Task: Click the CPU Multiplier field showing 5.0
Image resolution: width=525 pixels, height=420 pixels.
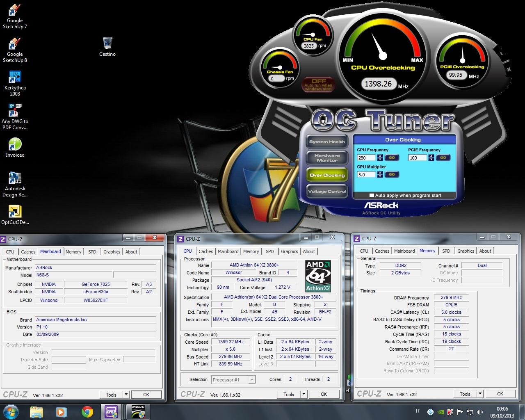Action: click(x=367, y=174)
